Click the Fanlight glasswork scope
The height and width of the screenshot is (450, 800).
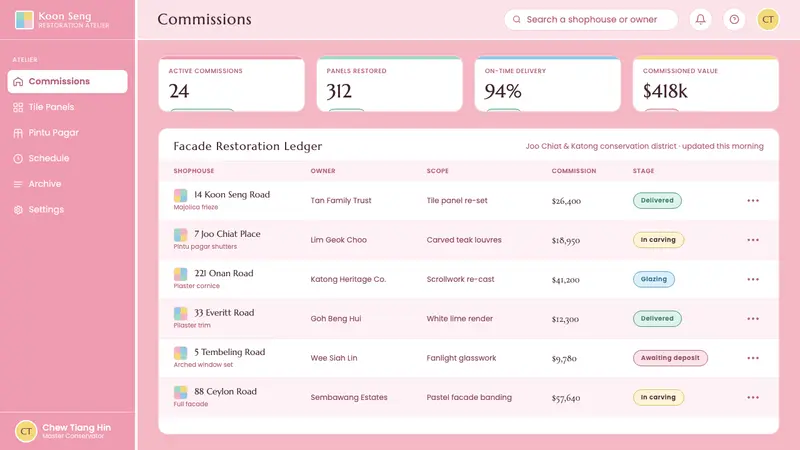coord(461,358)
